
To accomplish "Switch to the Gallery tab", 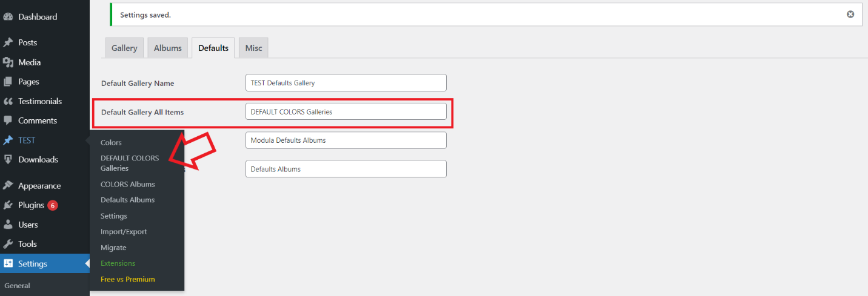I will coord(124,48).
